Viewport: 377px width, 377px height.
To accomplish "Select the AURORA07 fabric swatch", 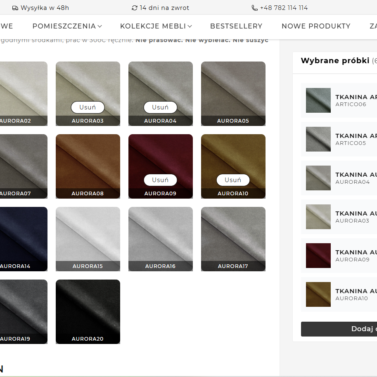I will click(x=23, y=166).
